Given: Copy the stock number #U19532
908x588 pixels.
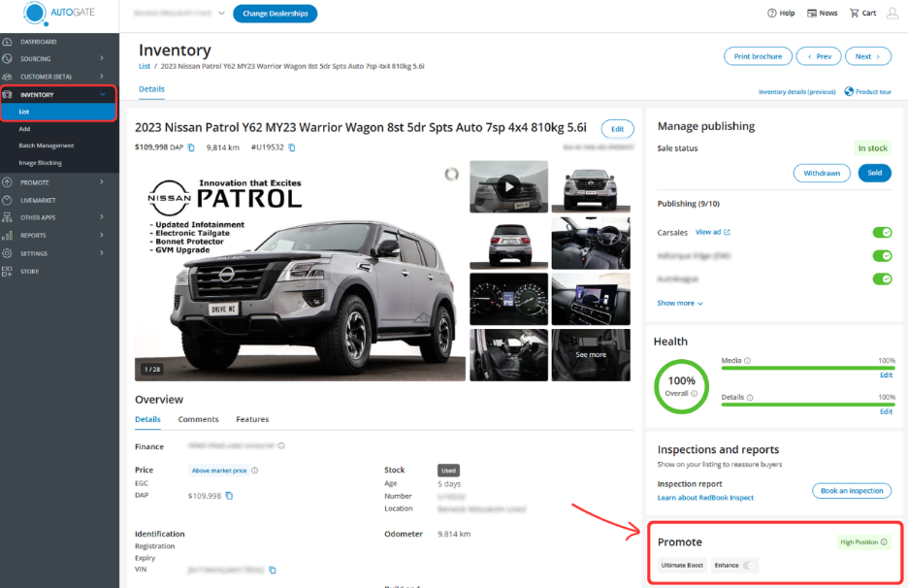Looking at the screenshot, I should click(x=292, y=147).
